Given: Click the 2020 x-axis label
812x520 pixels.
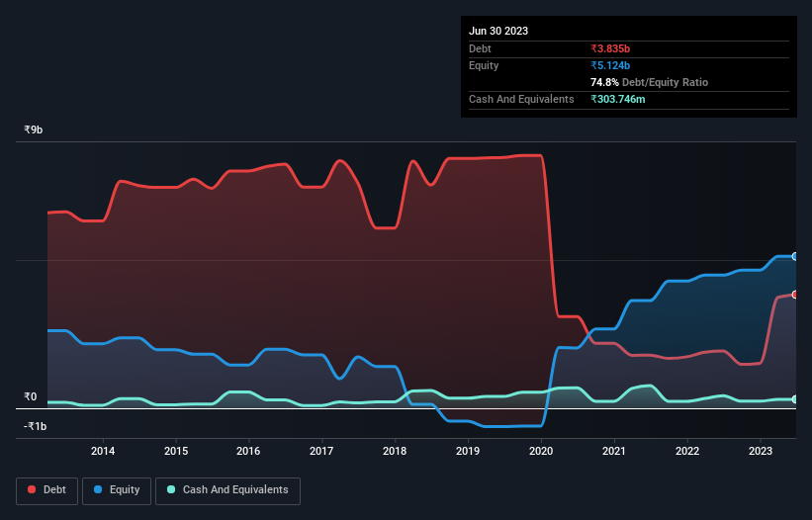Looking at the screenshot, I should coord(541,451).
